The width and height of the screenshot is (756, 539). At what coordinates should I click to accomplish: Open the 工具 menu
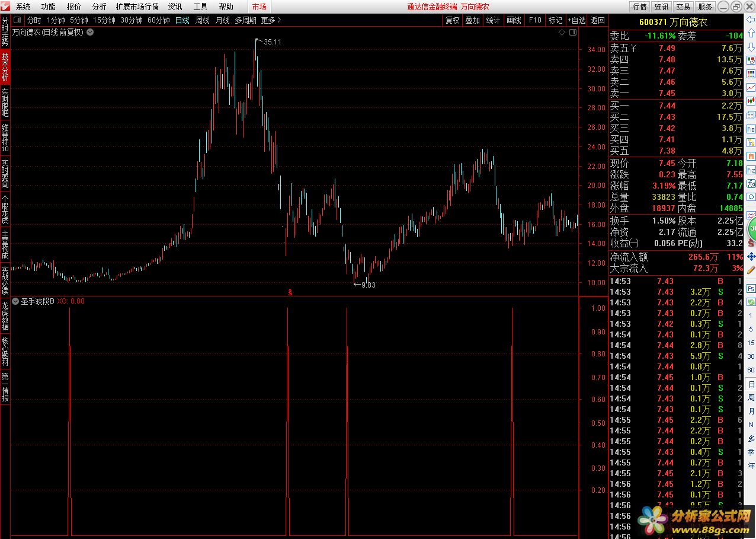201,7
